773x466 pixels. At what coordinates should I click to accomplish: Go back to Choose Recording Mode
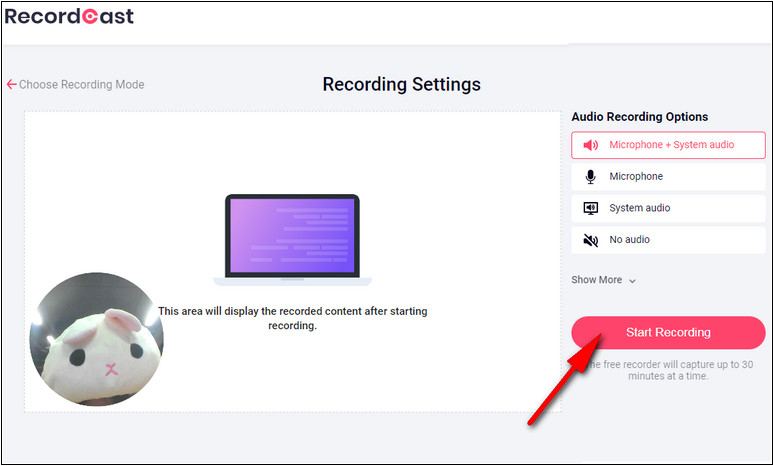click(x=81, y=85)
